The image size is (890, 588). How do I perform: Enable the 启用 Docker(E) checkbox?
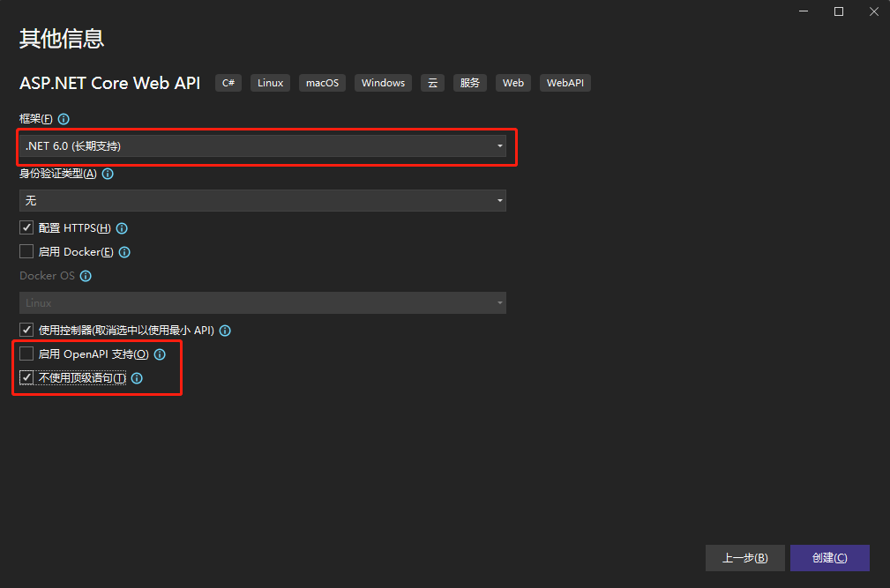26,252
